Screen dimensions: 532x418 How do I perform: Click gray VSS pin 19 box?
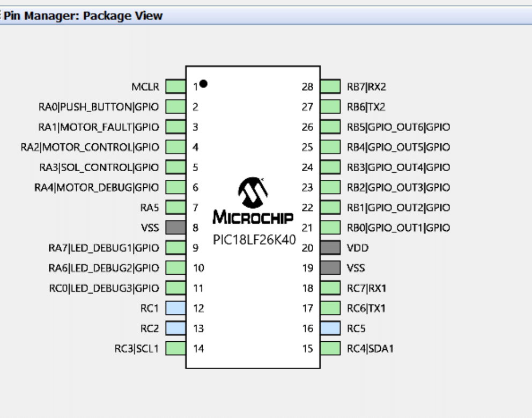click(330, 268)
